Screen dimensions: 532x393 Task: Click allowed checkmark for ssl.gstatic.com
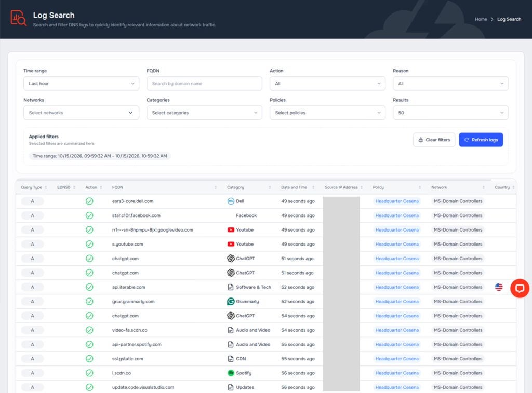(x=89, y=359)
